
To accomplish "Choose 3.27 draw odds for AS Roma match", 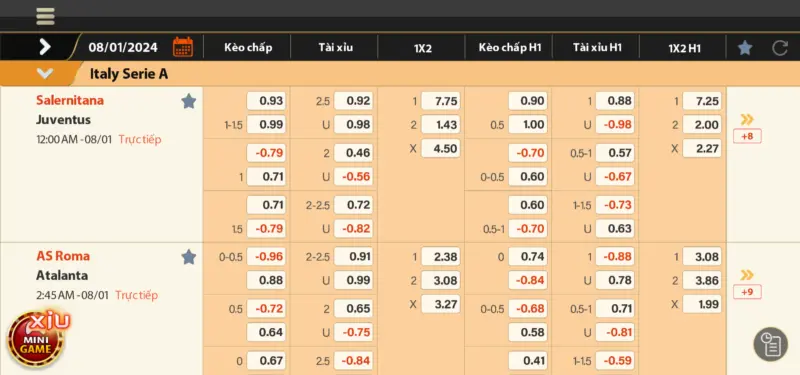I will click(440, 304).
